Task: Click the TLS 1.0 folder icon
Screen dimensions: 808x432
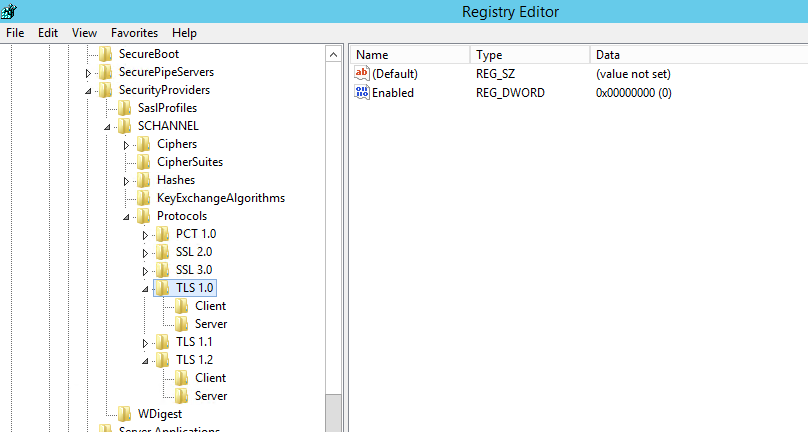Action: click(163, 288)
